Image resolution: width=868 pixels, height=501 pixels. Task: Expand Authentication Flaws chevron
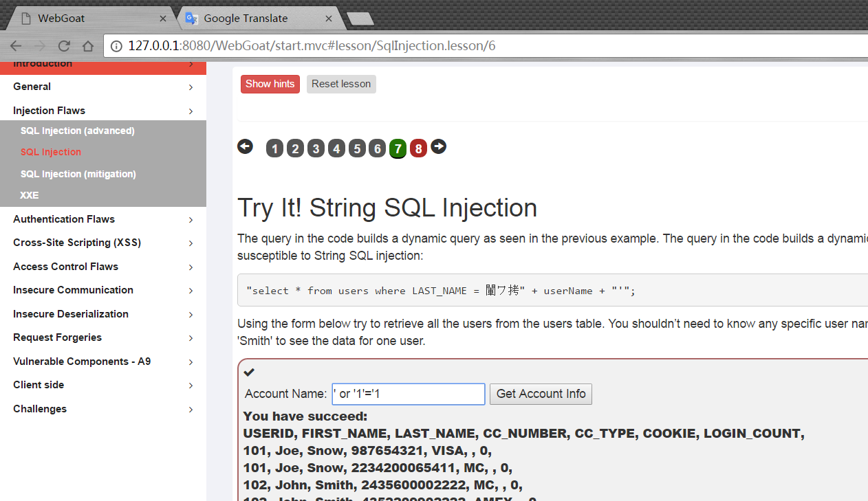tap(191, 220)
